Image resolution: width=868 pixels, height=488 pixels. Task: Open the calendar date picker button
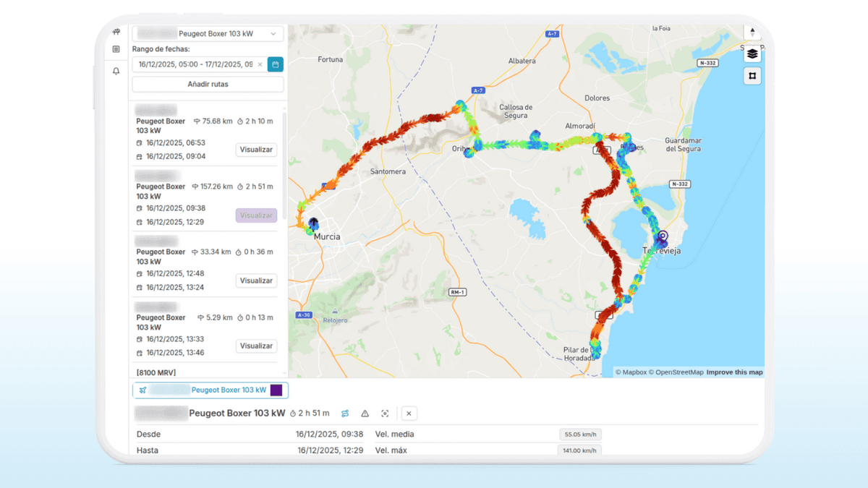tap(276, 64)
